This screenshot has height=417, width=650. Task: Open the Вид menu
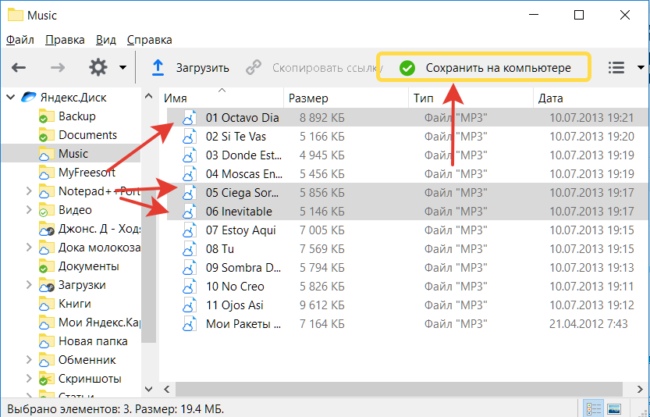(x=106, y=40)
